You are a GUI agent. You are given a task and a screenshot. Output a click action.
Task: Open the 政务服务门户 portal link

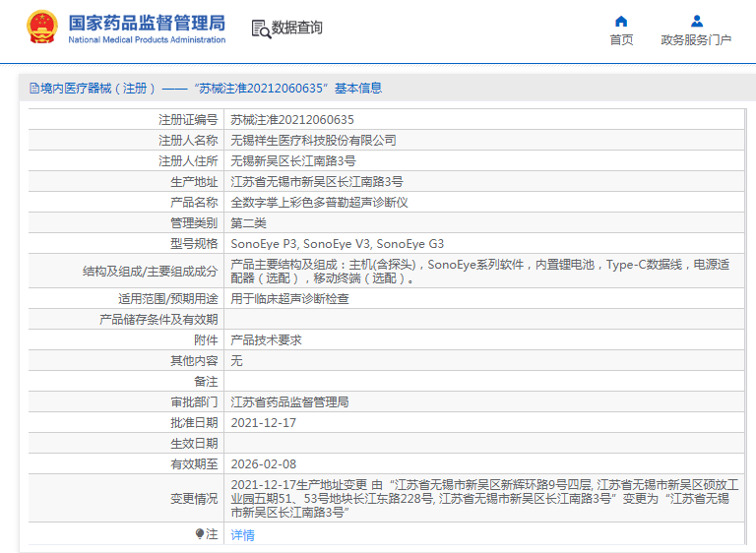click(696, 40)
